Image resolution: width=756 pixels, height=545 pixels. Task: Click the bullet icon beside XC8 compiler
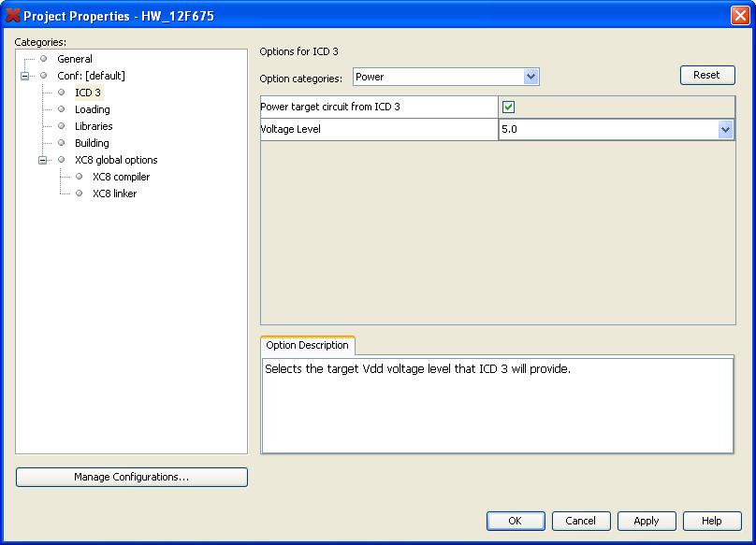pyautogui.click(x=79, y=177)
